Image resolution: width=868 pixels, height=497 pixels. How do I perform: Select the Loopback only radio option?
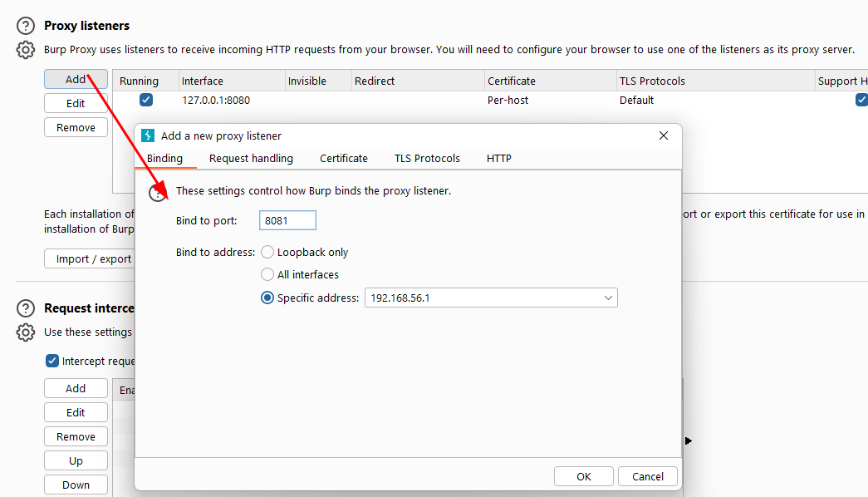tap(267, 252)
